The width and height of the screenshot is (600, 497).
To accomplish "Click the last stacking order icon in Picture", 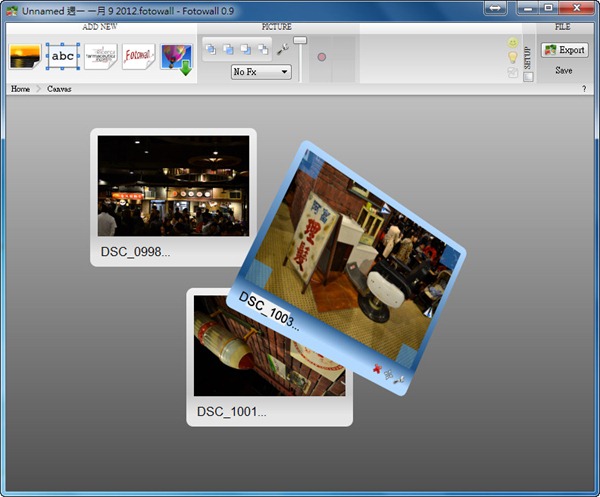I will pos(262,48).
